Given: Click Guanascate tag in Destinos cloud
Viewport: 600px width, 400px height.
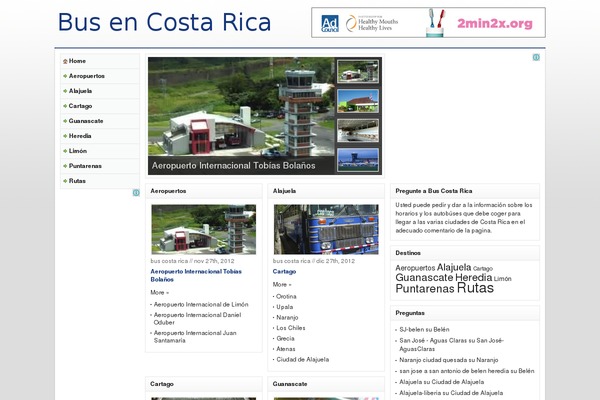Looking at the screenshot, I should click(424, 278).
